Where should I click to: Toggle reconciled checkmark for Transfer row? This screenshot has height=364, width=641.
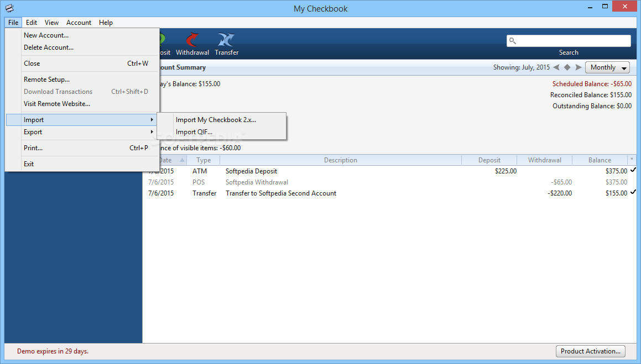click(633, 192)
